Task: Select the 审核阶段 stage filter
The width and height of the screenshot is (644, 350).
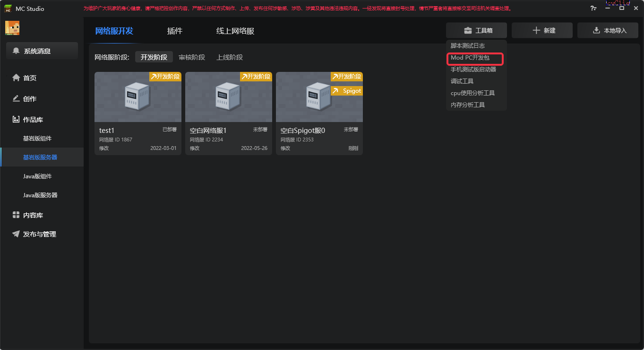Action: 192,57
